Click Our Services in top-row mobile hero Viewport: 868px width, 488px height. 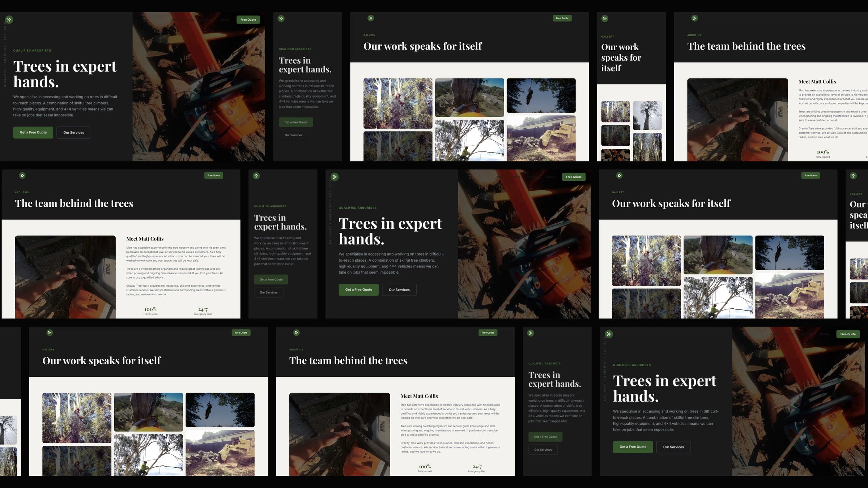coord(293,135)
